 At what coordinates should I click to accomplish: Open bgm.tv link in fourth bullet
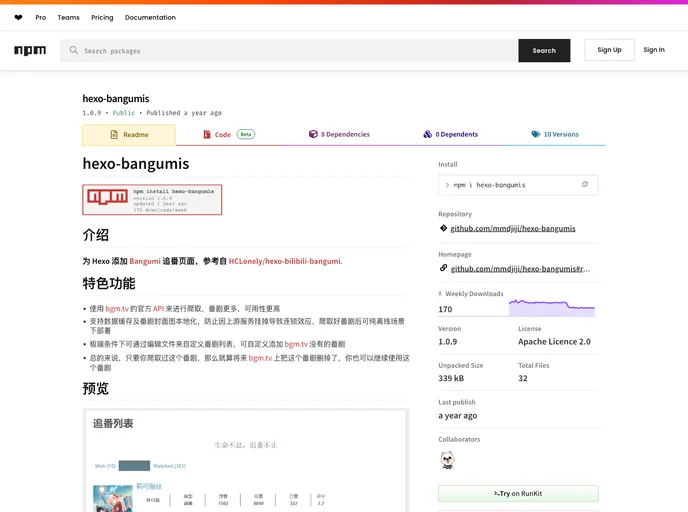point(260,358)
